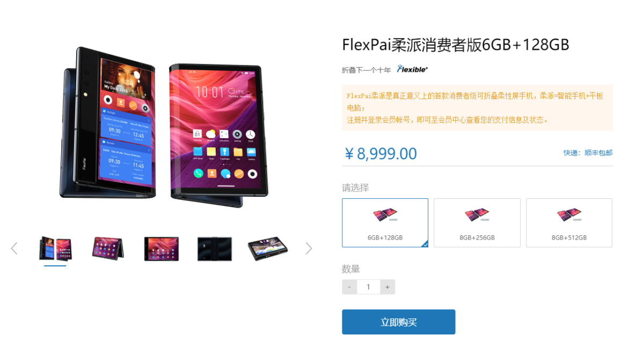Image resolution: width=644 pixels, height=350 pixels.
Task: Choose the 6GB+128GB storage option
Action: coord(385,222)
